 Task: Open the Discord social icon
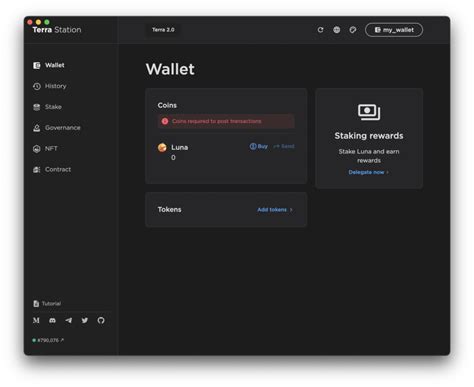[52, 320]
